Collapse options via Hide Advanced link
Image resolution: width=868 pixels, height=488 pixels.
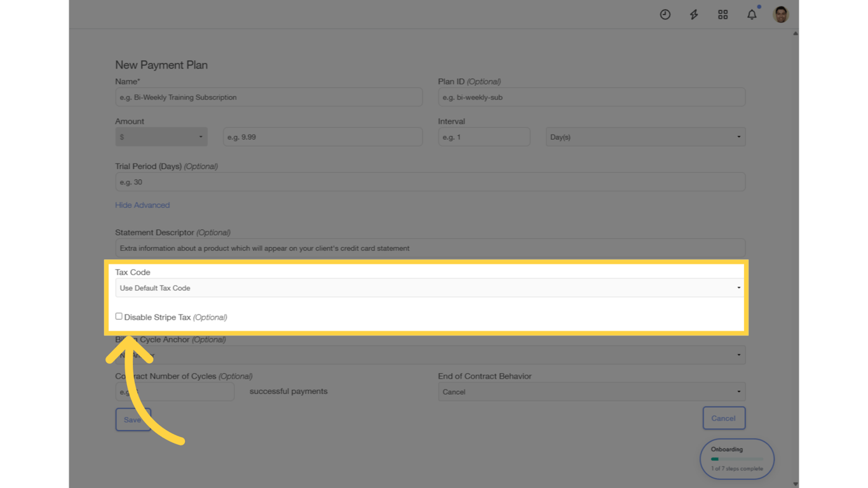(142, 205)
